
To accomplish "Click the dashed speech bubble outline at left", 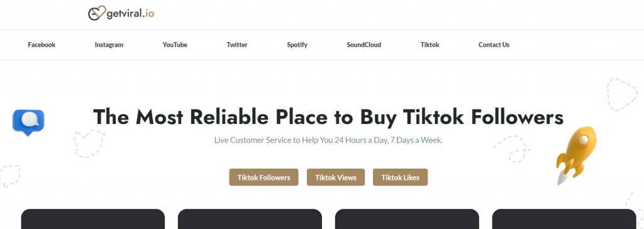I will click(9, 176).
